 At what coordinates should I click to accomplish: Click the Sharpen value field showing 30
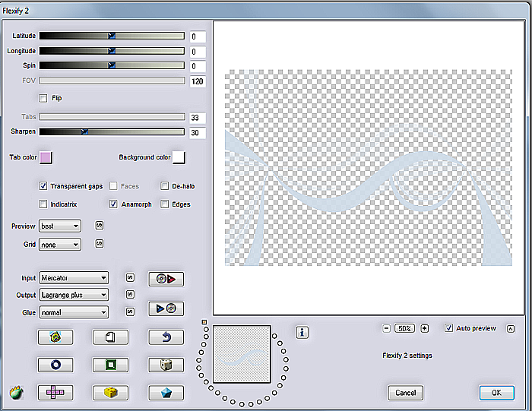(x=198, y=133)
